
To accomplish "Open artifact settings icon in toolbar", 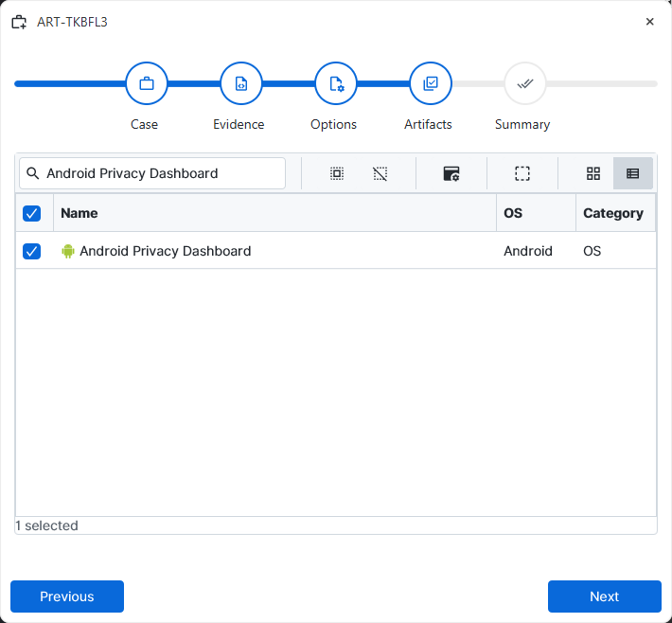I will click(x=451, y=173).
